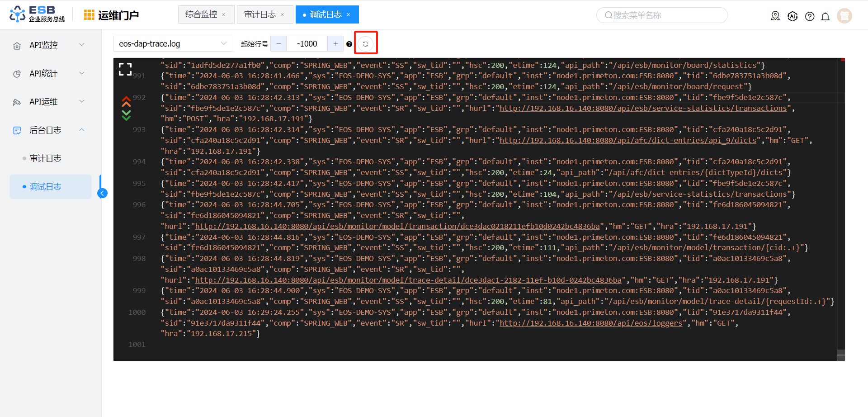Click the log viewer vertical scrollbar
The image size is (868, 417).
point(841,209)
